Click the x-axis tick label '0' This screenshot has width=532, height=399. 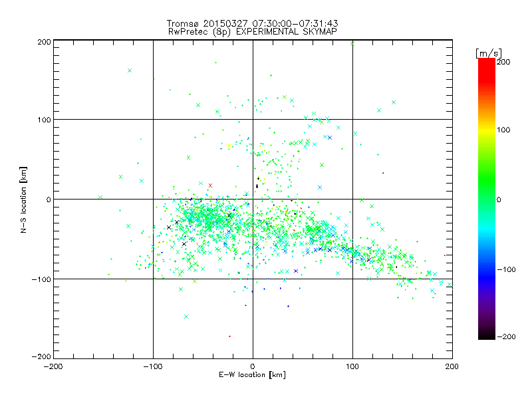click(x=253, y=366)
